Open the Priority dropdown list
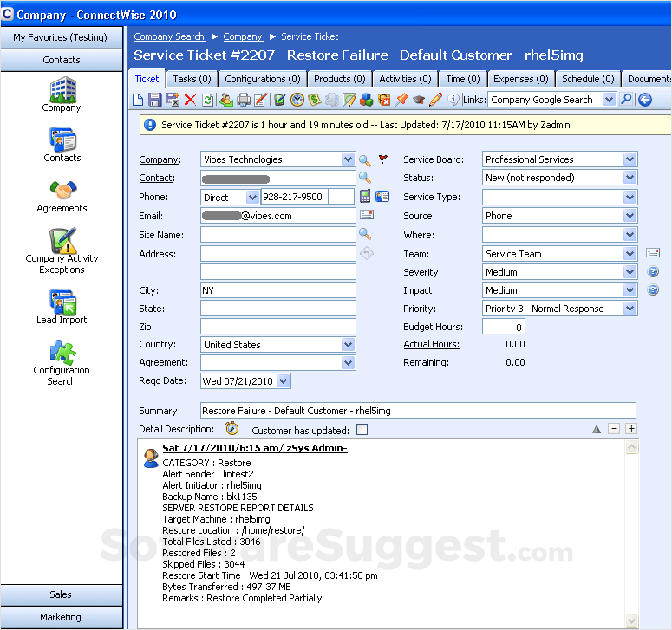Image resolution: width=672 pixels, height=630 pixels. tap(630, 309)
